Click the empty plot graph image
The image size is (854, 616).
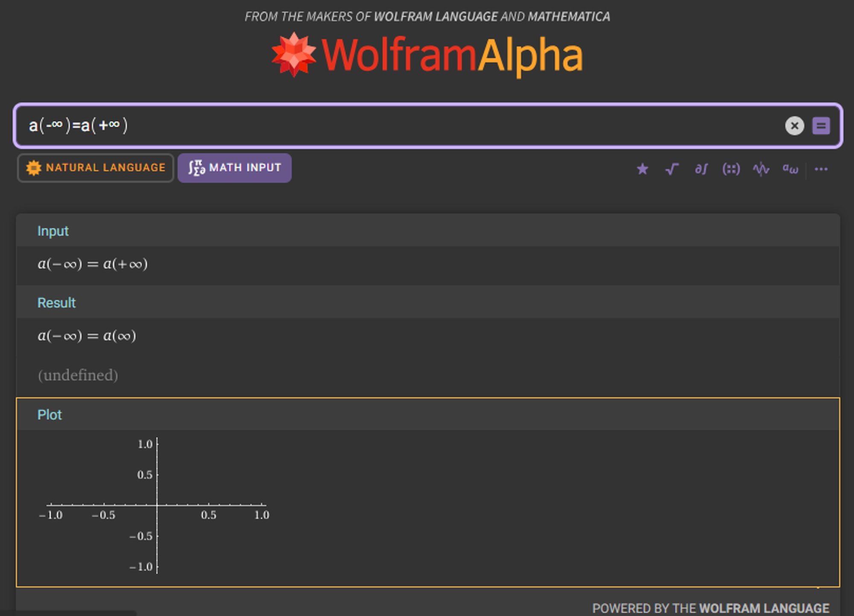[156, 505]
